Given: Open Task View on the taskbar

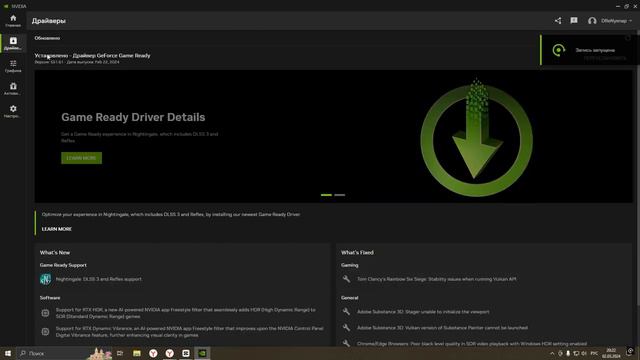Looking at the screenshot, I should click(120, 353).
